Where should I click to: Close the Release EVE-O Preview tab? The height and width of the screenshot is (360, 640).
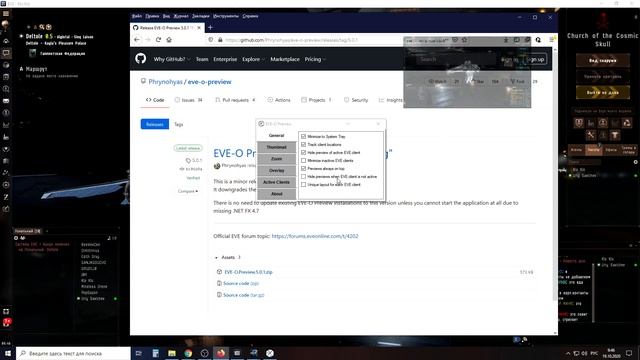[x=199, y=28]
